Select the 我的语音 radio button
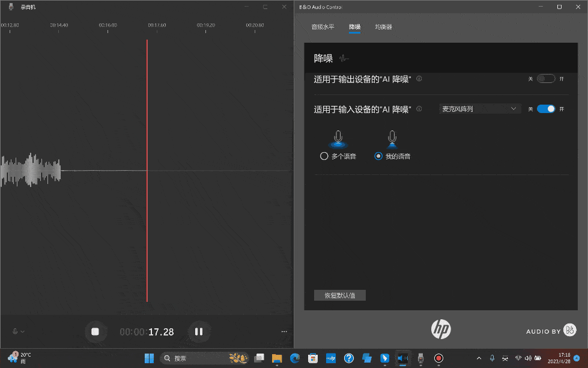 point(378,156)
